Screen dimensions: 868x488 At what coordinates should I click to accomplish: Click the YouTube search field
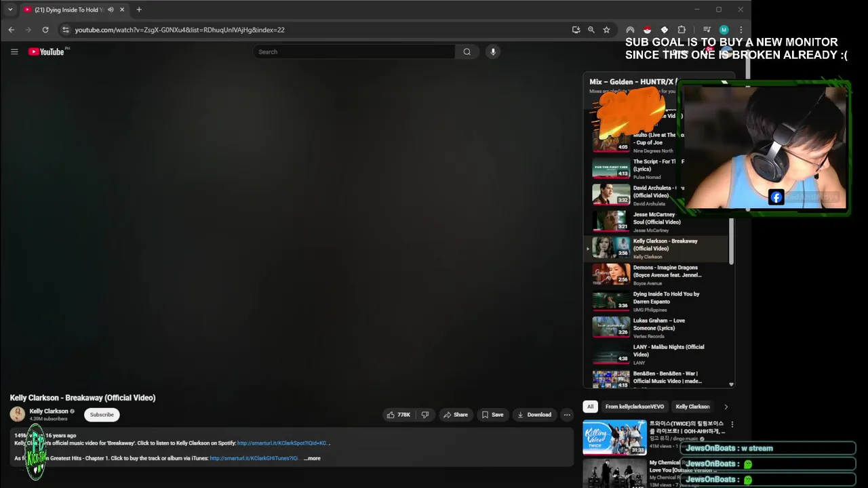(x=354, y=52)
